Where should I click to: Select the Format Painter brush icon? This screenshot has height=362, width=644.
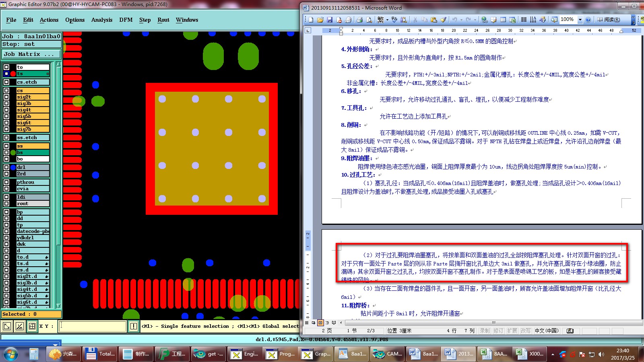click(x=443, y=19)
